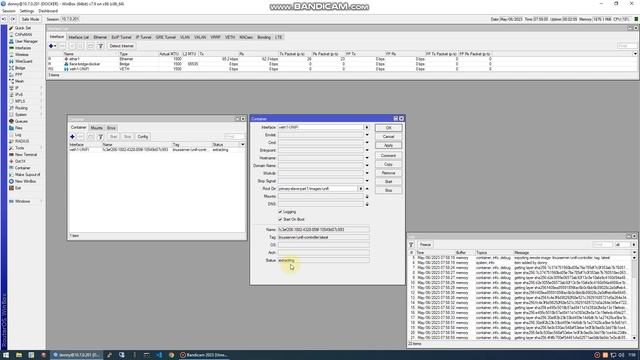Filter the Interface List with funnel icon

click(100, 46)
